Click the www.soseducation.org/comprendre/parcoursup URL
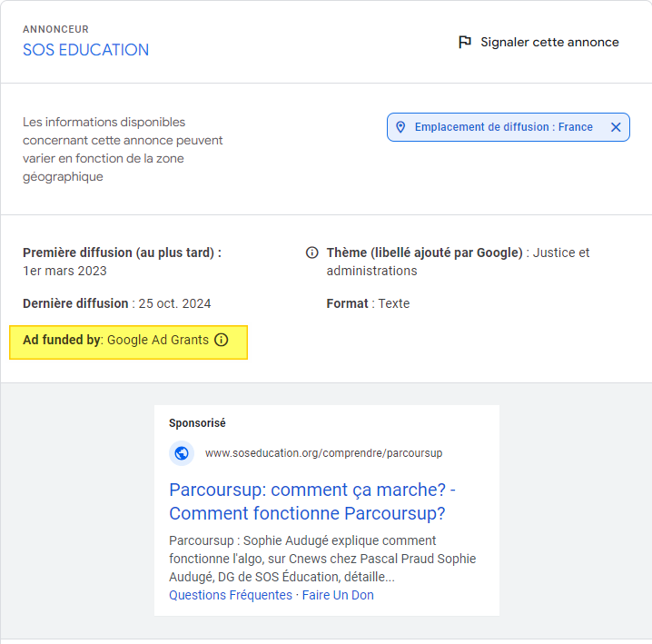The height and width of the screenshot is (644, 652). (323, 453)
